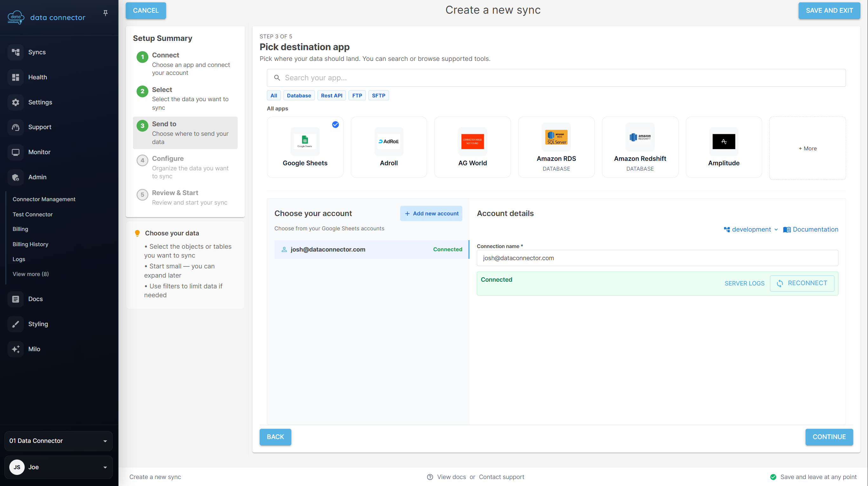The height and width of the screenshot is (486, 868).
Task: Open the 01 Data Connector workspace dropdown
Action: click(58, 441)
